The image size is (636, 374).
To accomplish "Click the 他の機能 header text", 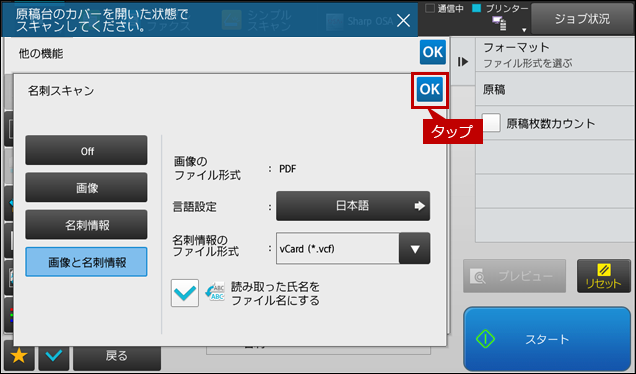I will tap(41, 54).
